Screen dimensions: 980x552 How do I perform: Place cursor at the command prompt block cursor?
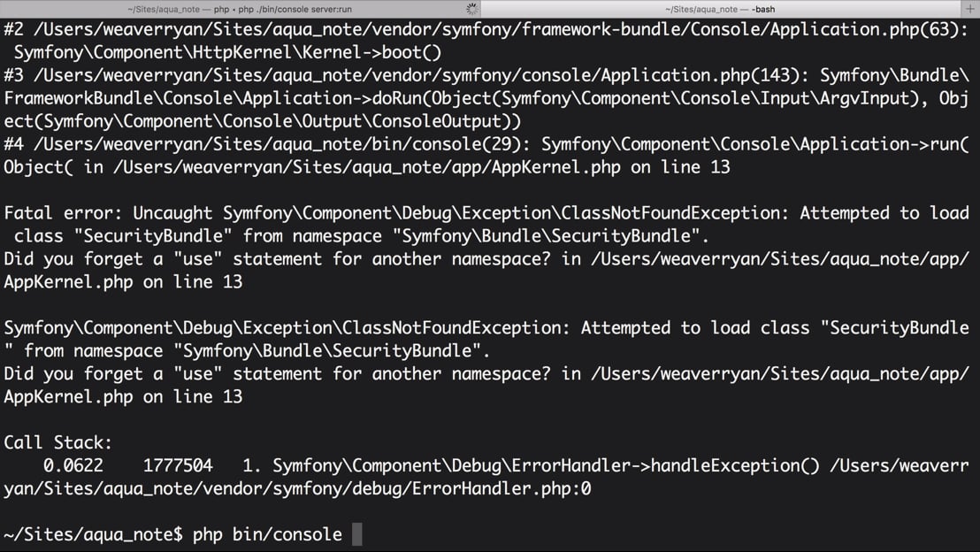coord(356,534)
